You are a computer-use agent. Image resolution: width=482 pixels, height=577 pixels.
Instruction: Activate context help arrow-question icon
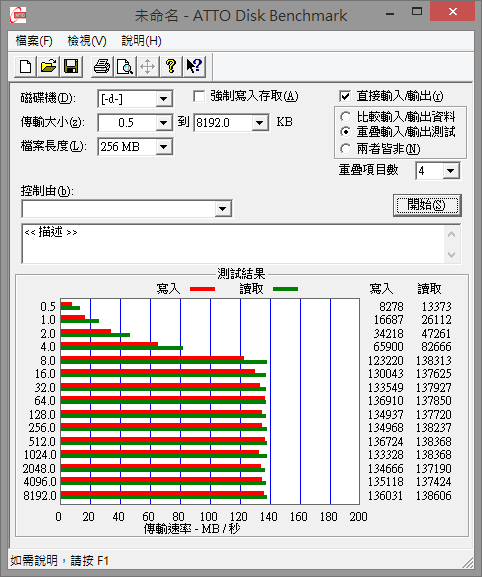click(x=194, y=67)
